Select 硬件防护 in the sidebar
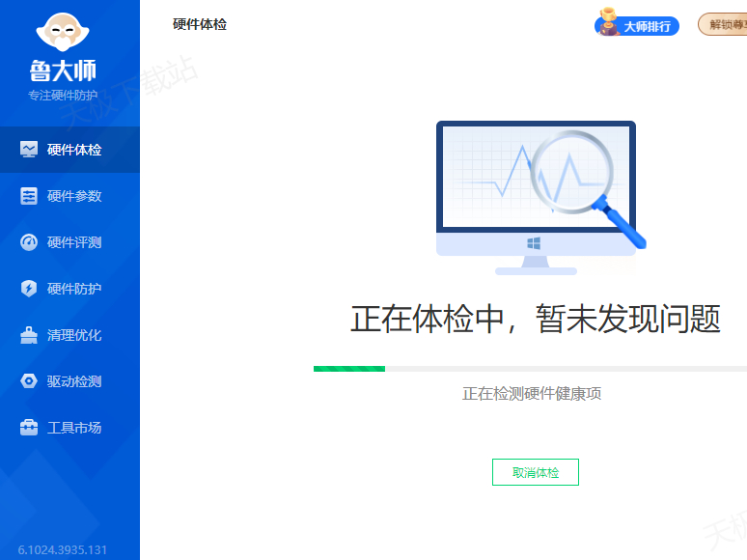This screenshot has height=560, width=747. tap(70, 289)
